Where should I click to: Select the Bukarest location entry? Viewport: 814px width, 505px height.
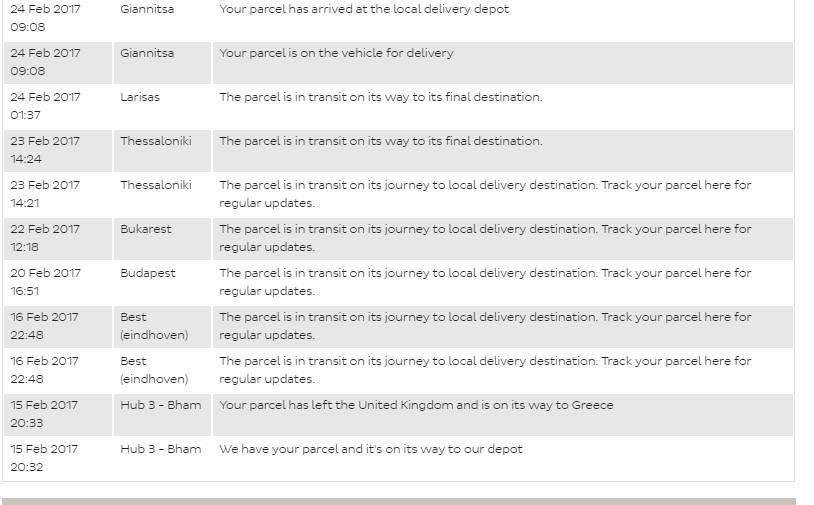tap(146, 229)
